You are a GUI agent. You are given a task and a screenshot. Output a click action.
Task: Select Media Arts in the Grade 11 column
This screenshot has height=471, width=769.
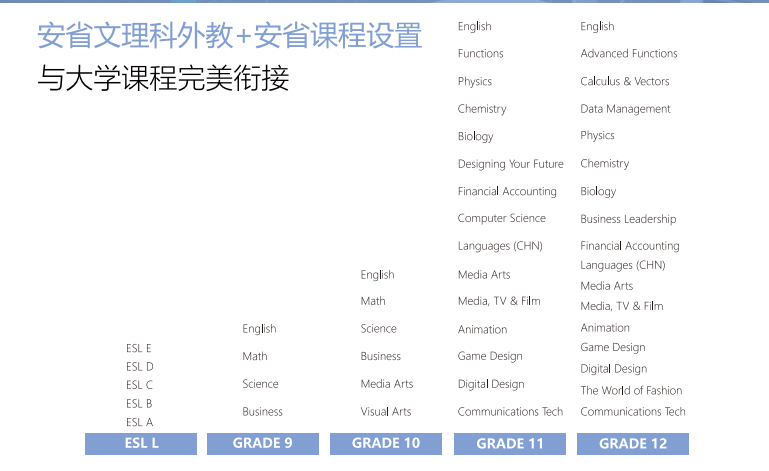tap(484, 274)
